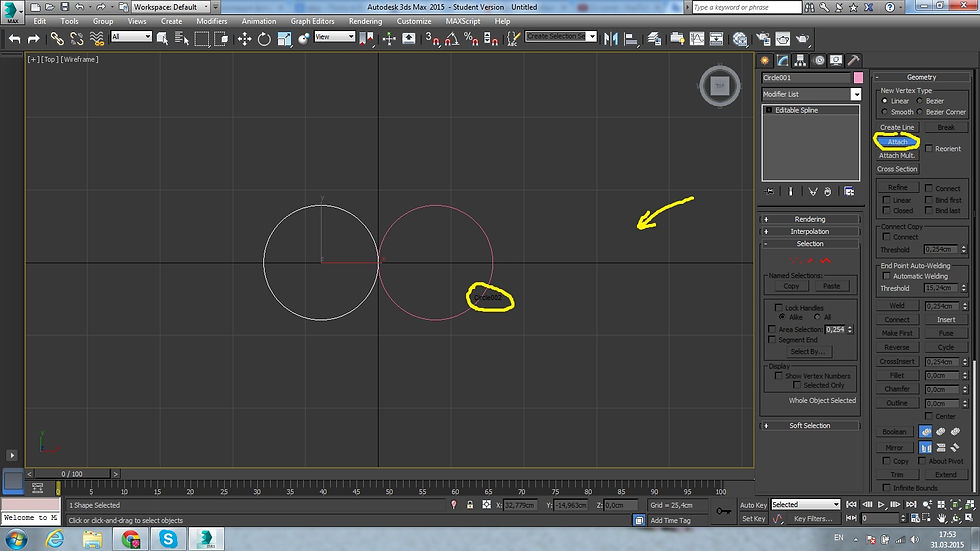The height and width of the screenshot is (551, 980).
Task: Select the Bezier Corner vertex type radio
Action: [919, 112]
